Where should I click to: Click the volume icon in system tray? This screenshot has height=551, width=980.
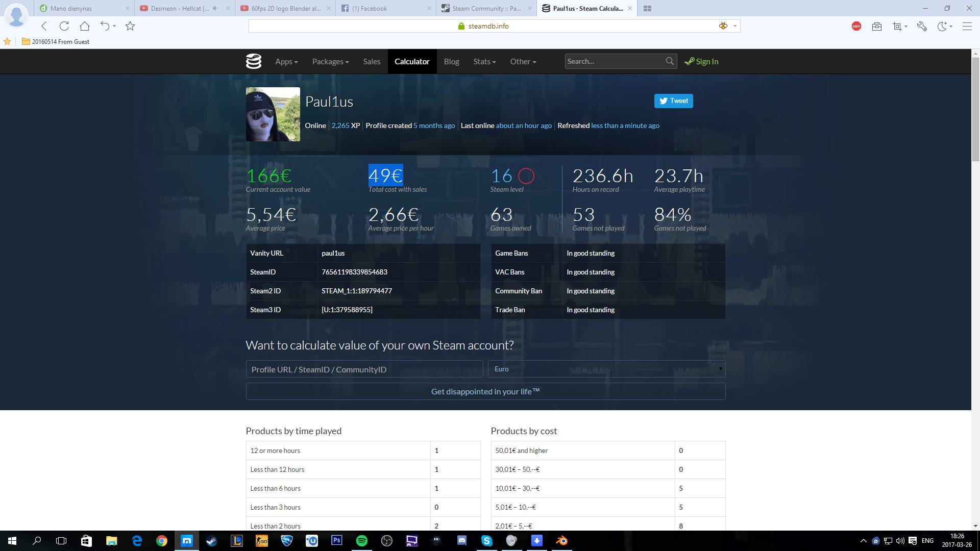(x=900, y=541)
